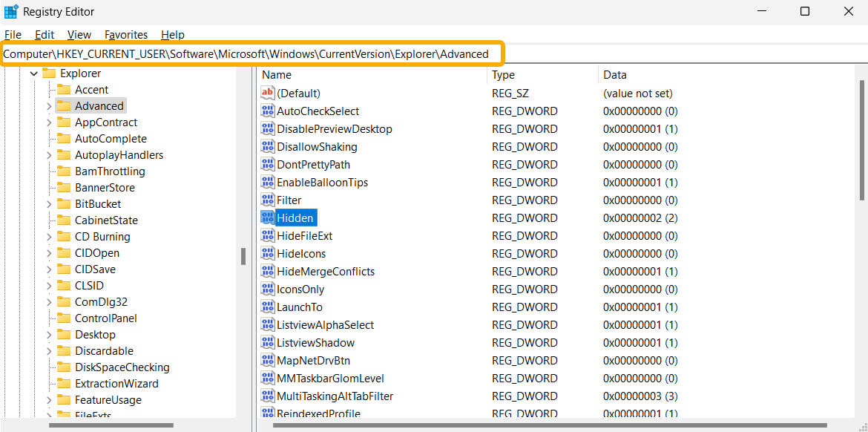Viewport: 868px width, 432px height.
Task: Click the Registry Editor icon in title bar
Action: pos(13,11)
